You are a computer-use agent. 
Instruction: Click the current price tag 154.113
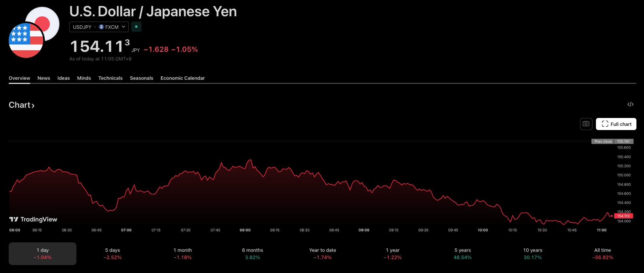pyautogui.click(x=623, y=216)
